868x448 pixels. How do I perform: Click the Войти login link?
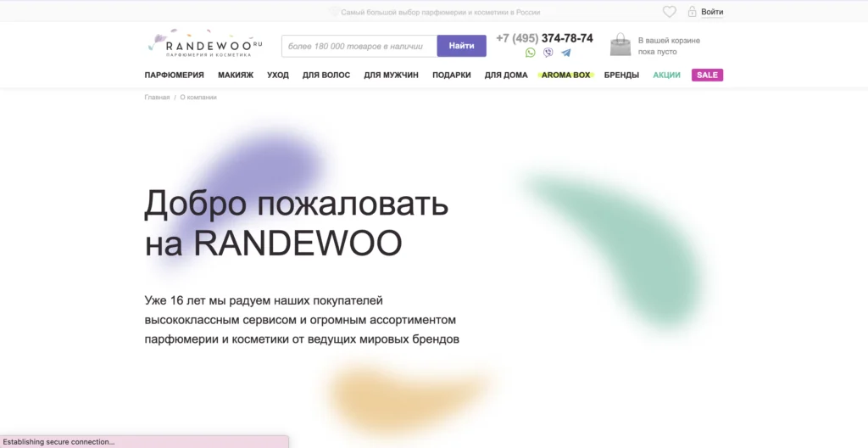[712, 12]
